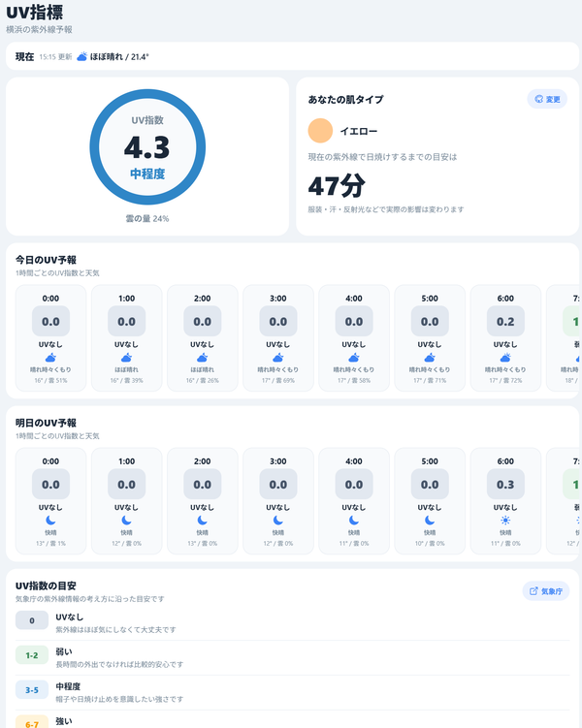Click the 3-5 中程度 UV level badge
The height and width of the screenshot is (728, 582).
tap(32, 690)
